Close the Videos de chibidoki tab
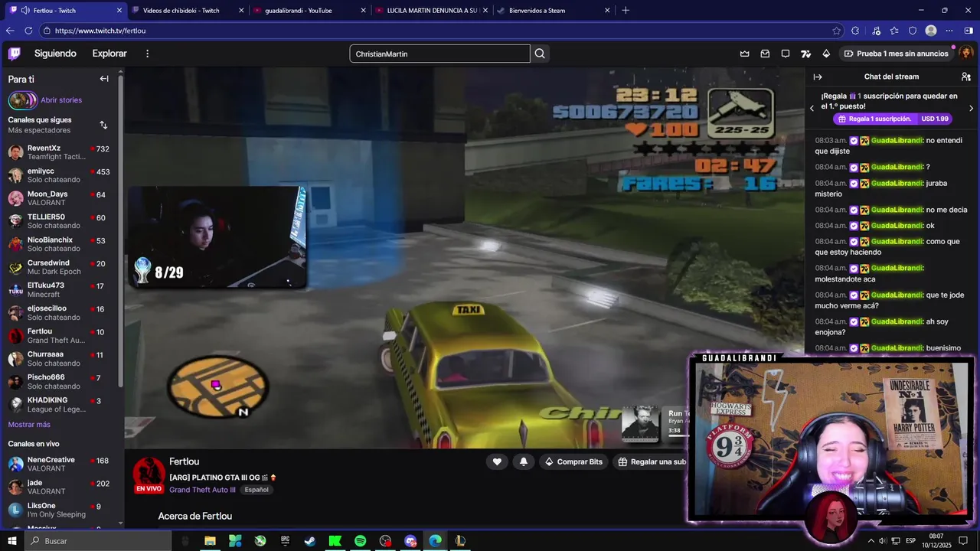 [x=241, y=11]
